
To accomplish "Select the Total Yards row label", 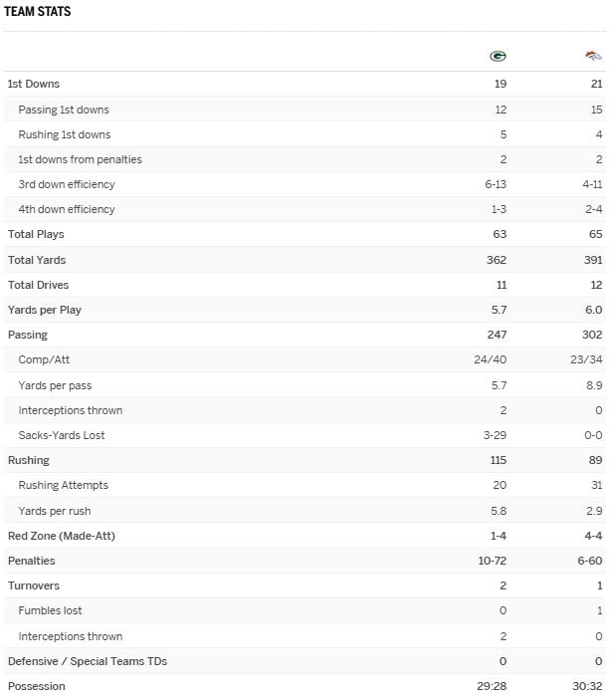I will coord(37,260).
